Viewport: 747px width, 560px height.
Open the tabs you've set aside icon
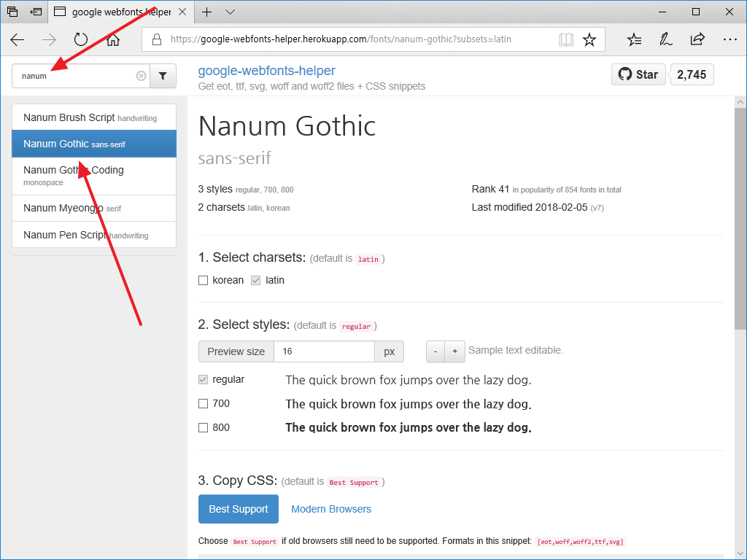pos(12,12)
